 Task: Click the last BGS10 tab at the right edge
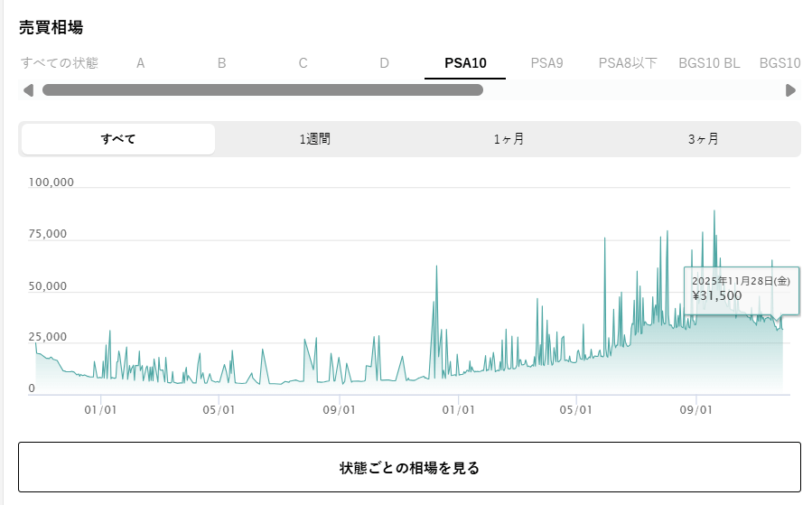click(x=779, y=63)
